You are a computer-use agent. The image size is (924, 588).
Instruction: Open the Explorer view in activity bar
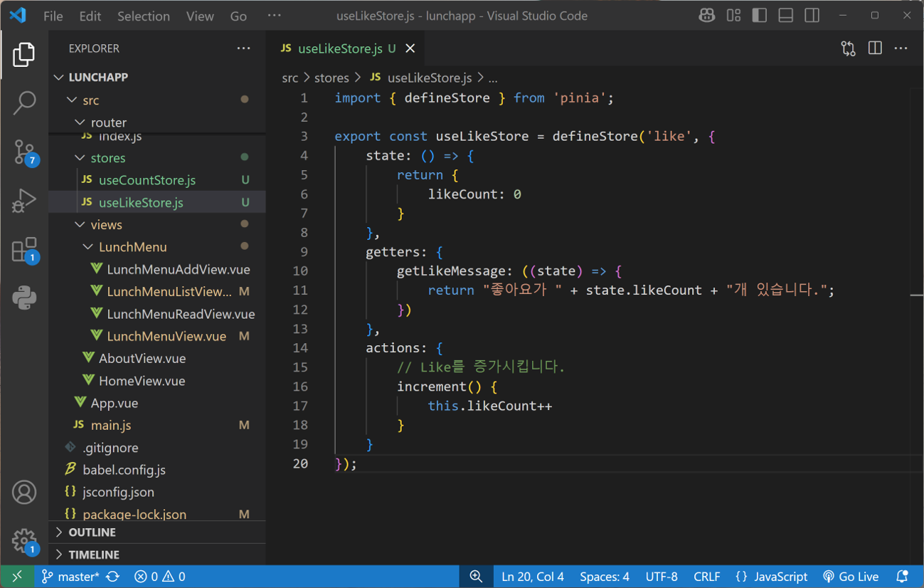(24, 55)
